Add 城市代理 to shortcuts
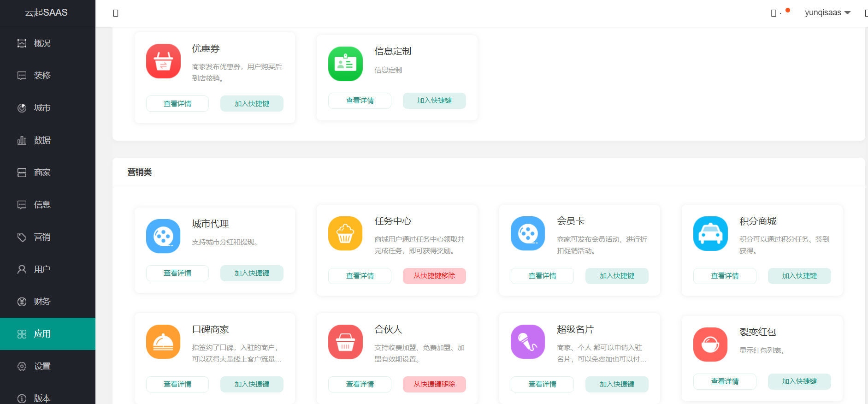This screenshot has width=868, height=404. [252, 273]
